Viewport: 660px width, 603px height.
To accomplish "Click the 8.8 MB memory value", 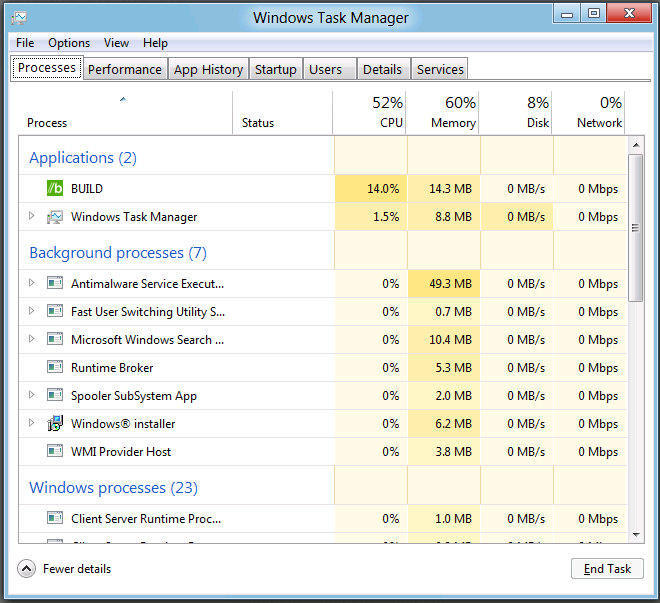I will coord(453,217).
